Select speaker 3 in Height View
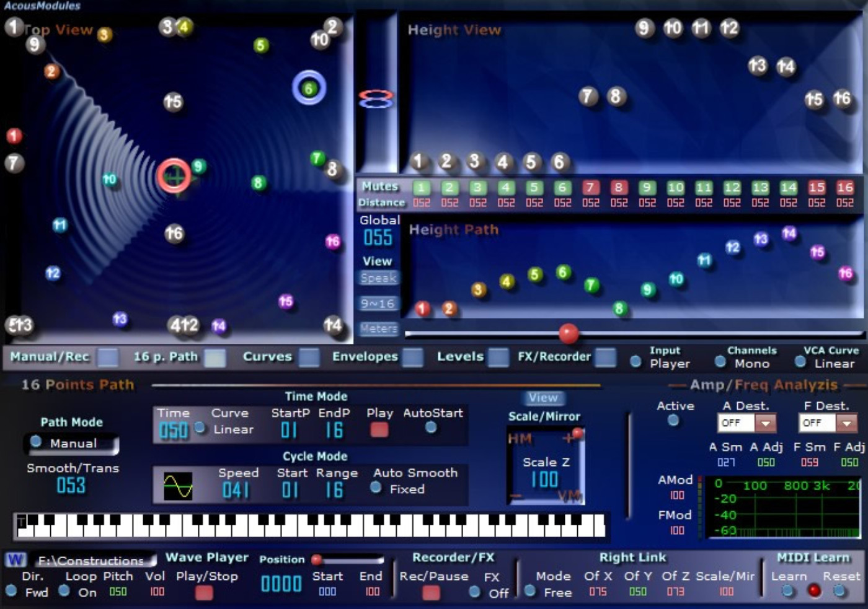Image resolution: width=868 pixels, height=609 pixels. 474,162
